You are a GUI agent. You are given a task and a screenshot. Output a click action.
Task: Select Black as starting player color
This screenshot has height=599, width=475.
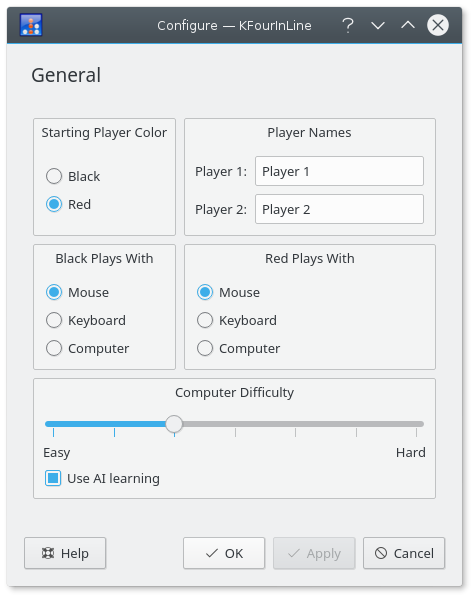tap(73, 176)
